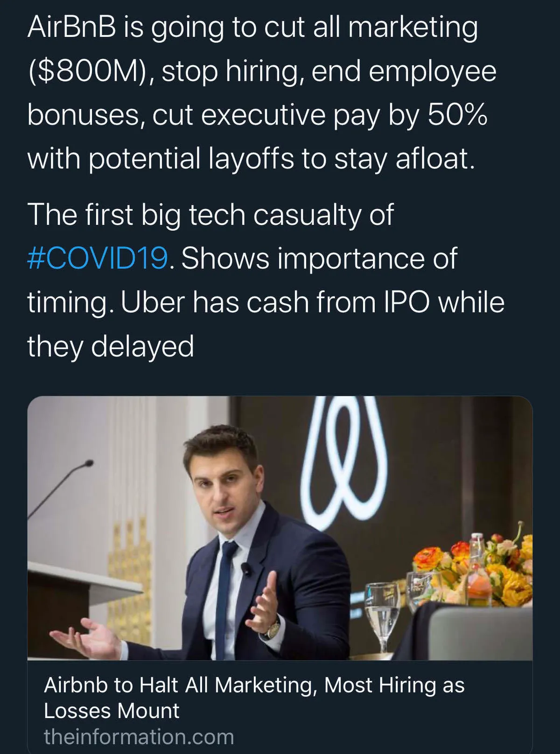Tap the glowing Airbnb logo in photo
Screen dimensions: 560x754
pyautogui.click(x=344, y=462)
